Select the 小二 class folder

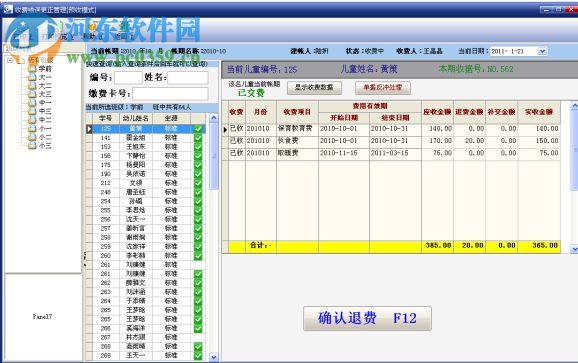[41, 137]
